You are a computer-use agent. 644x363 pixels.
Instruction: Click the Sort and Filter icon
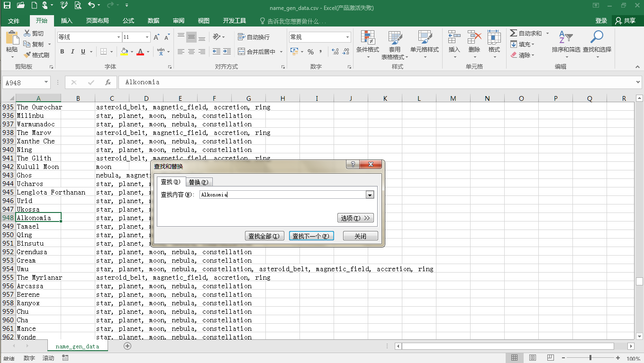[x=565, y=38]
